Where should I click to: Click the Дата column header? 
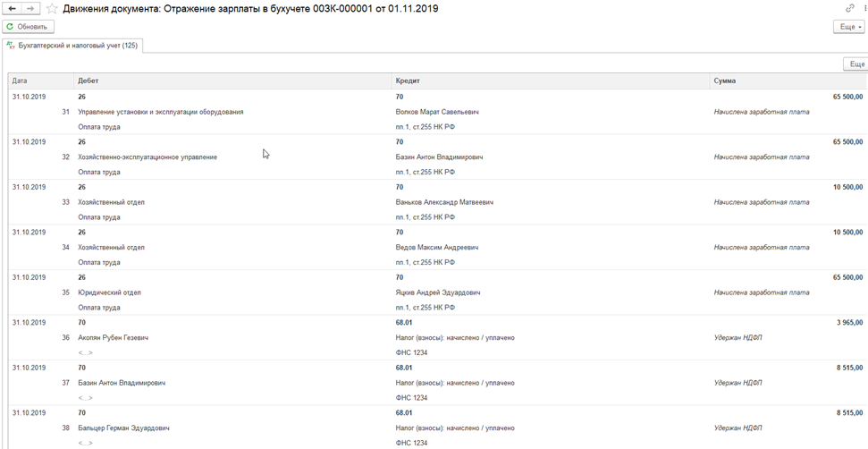pyautogui.click(x=41, y=80)
